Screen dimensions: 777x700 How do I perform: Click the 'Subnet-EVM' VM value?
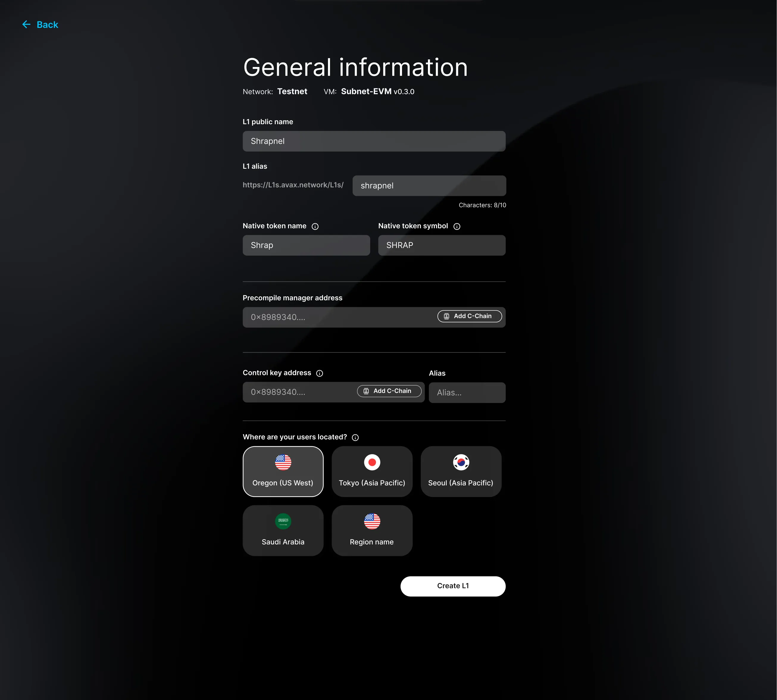coord(366,92)
